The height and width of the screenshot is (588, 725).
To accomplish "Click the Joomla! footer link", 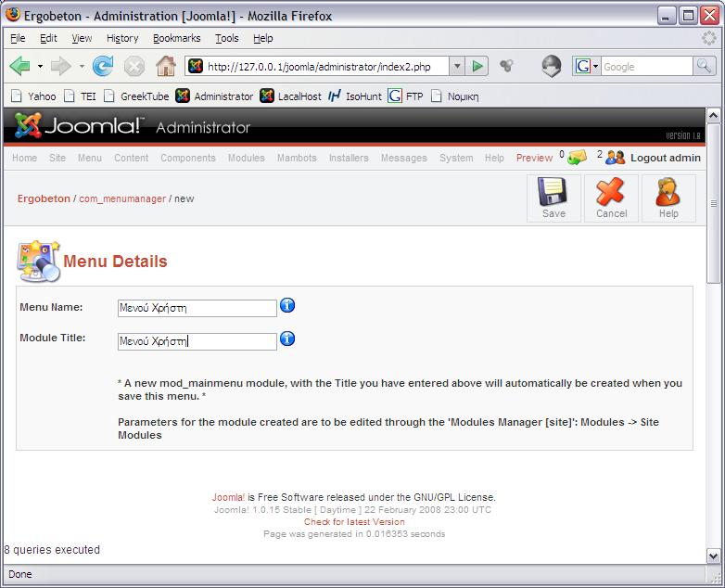I will click(228, 497).
